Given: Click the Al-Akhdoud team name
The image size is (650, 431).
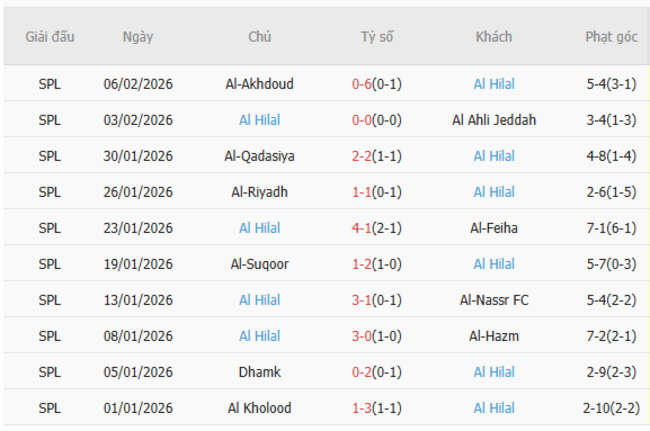Looking at the screenshot, I should (260, 84).
